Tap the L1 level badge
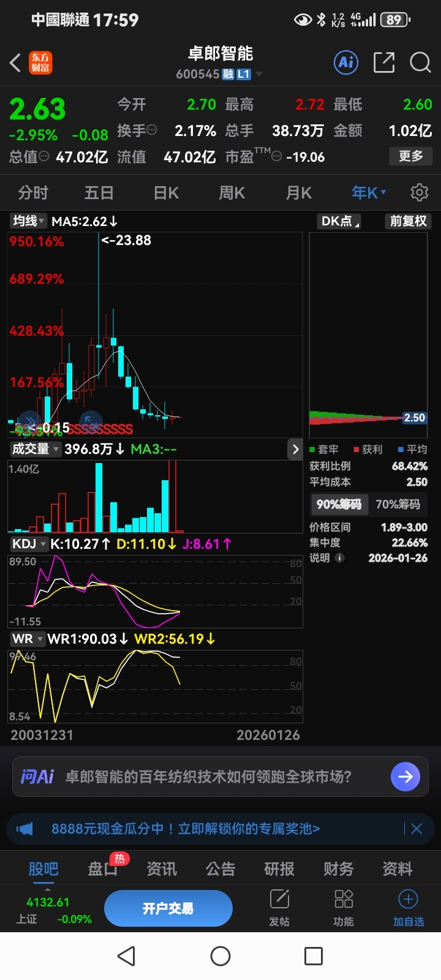 tap(244, 74)
